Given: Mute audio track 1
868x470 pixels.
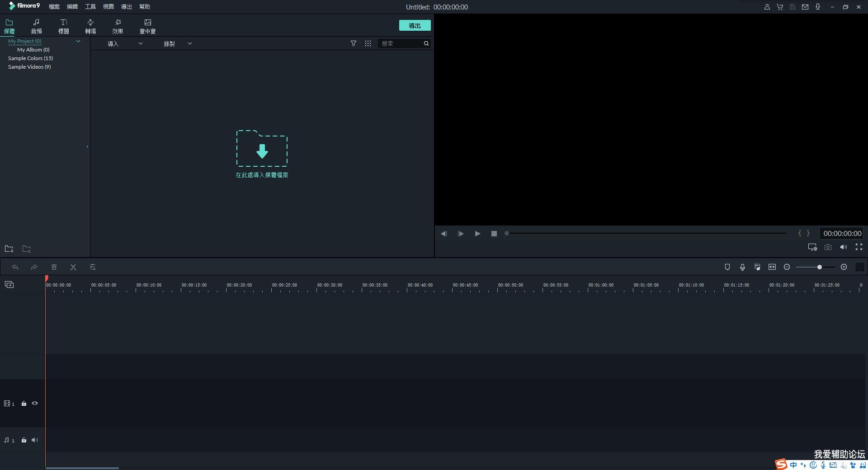Looking at the screenshot, I should [x=35, y=440].
